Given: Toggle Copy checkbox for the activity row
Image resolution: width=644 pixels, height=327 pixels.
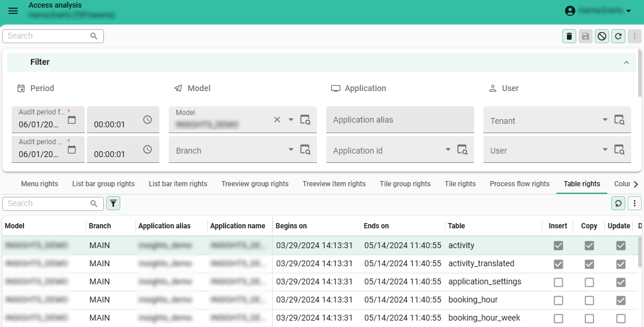Looking at the screenshot, I should click(589, 246).
